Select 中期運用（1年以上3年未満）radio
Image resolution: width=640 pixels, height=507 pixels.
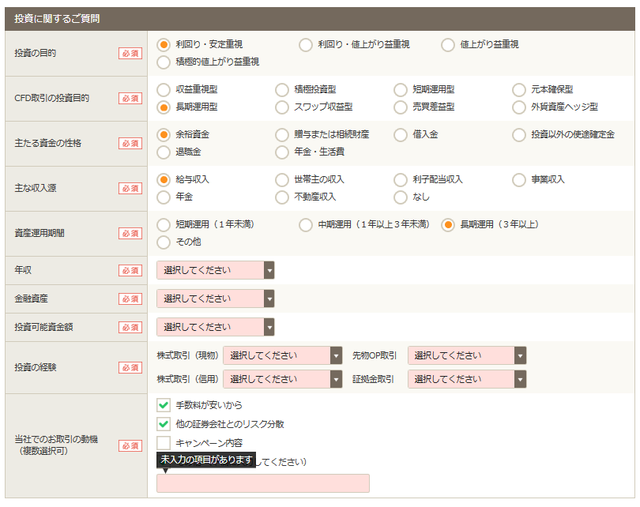pos(306,225)
